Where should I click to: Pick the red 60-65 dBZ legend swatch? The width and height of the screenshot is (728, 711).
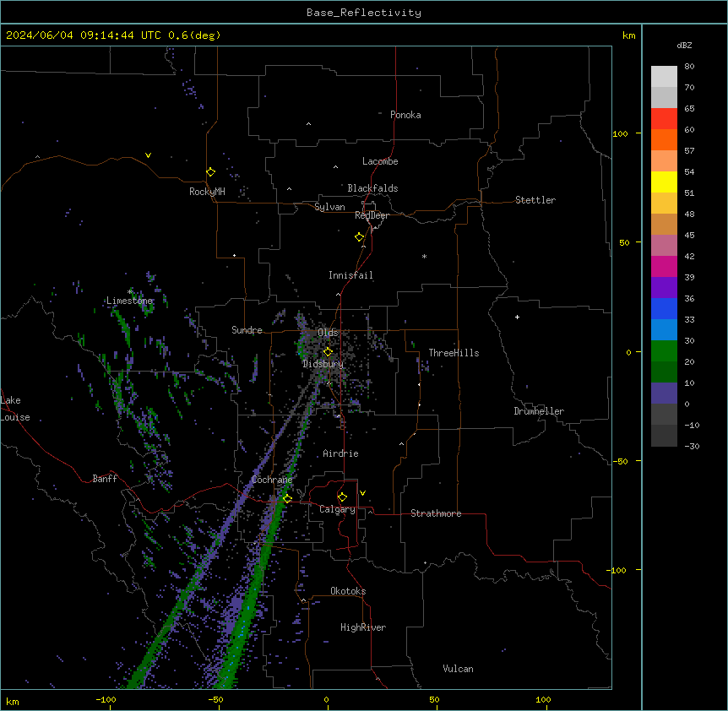[664, 118]
